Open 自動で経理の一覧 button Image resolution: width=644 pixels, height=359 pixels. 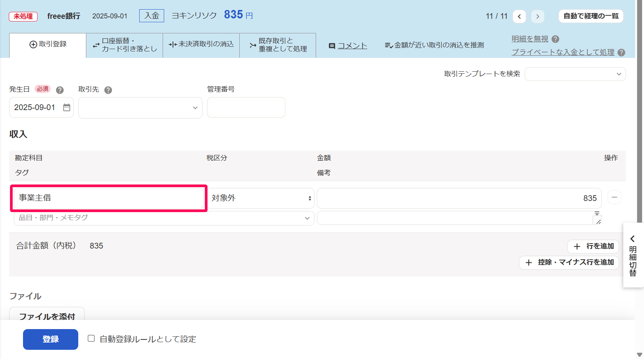coord(591,16)
